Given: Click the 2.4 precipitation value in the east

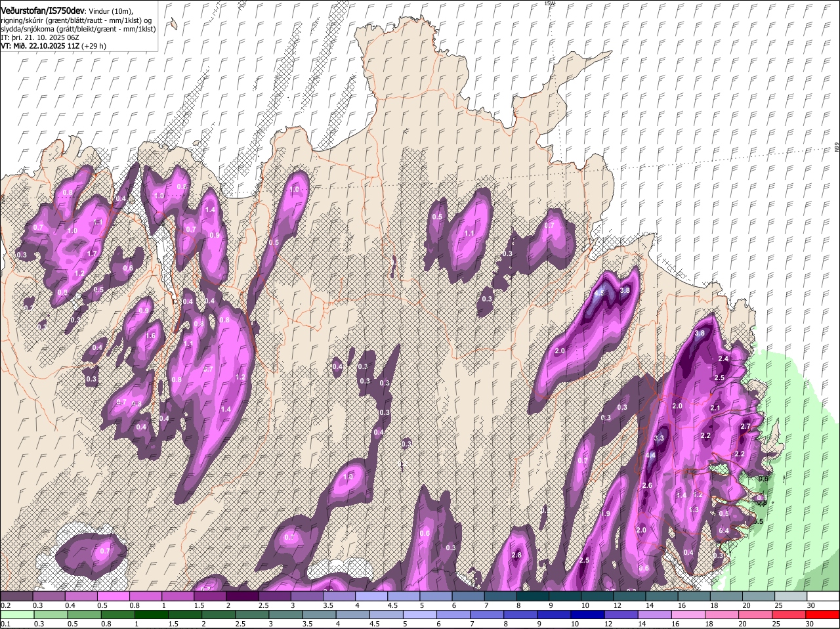Looking at the screenshot, I should (x=723, y=358).
